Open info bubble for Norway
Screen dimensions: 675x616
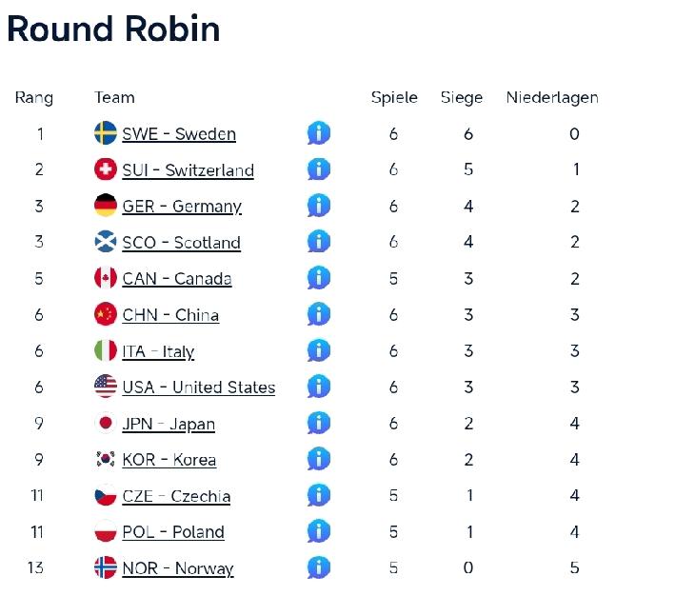[x=319, y=567]
